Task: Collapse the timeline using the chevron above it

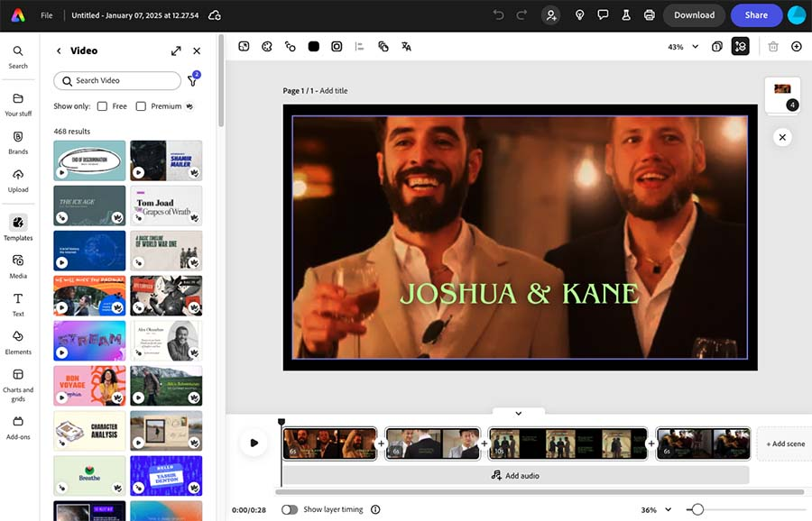Action: [x=518, y=412]
